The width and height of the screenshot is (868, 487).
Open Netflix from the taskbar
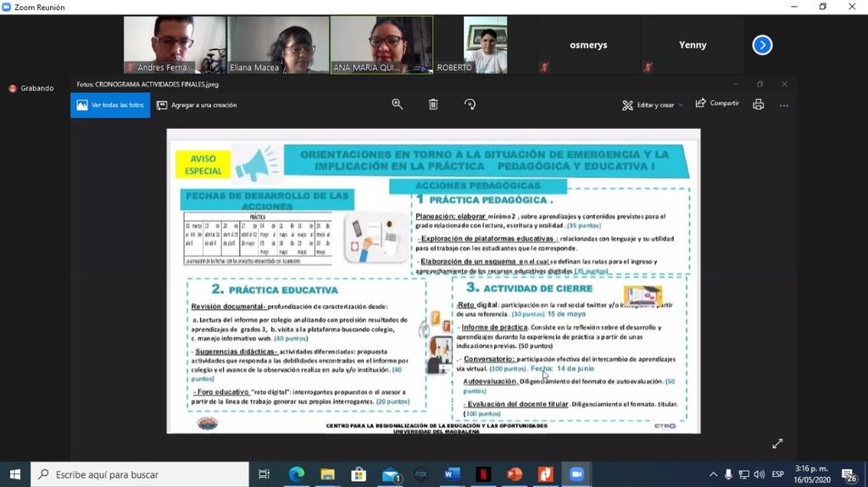(483, 474)
